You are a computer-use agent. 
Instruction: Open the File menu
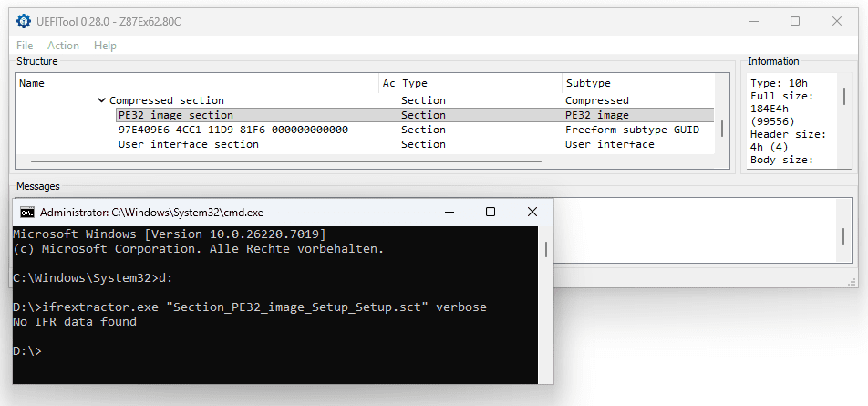pyautogui.click(x=25, y=46)
